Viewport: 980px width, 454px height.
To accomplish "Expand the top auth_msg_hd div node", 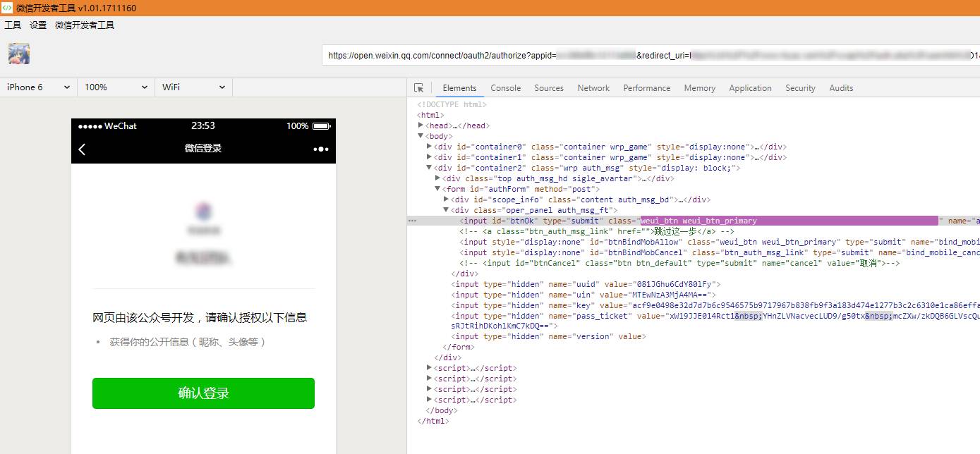I will click(438, 178).
